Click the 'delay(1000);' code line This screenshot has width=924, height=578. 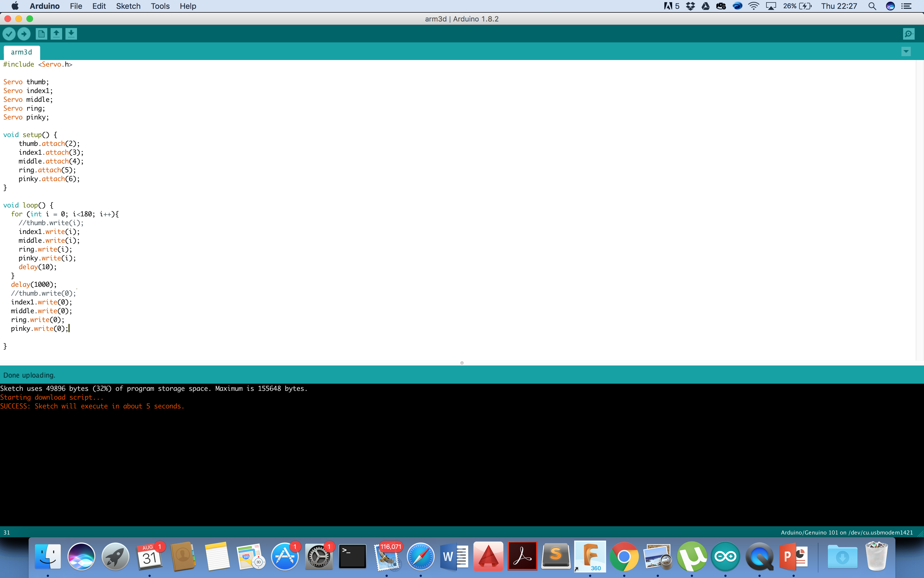click(x=34, y=284)
